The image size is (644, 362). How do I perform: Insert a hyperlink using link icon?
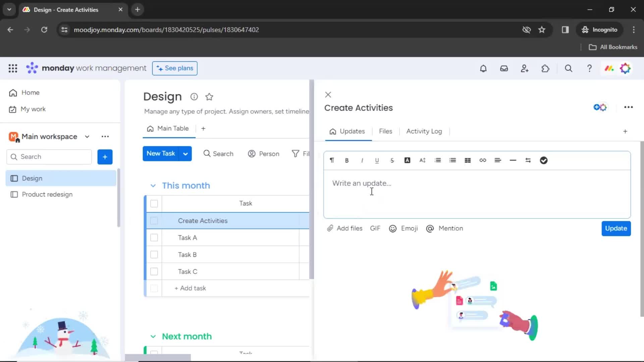483,160
